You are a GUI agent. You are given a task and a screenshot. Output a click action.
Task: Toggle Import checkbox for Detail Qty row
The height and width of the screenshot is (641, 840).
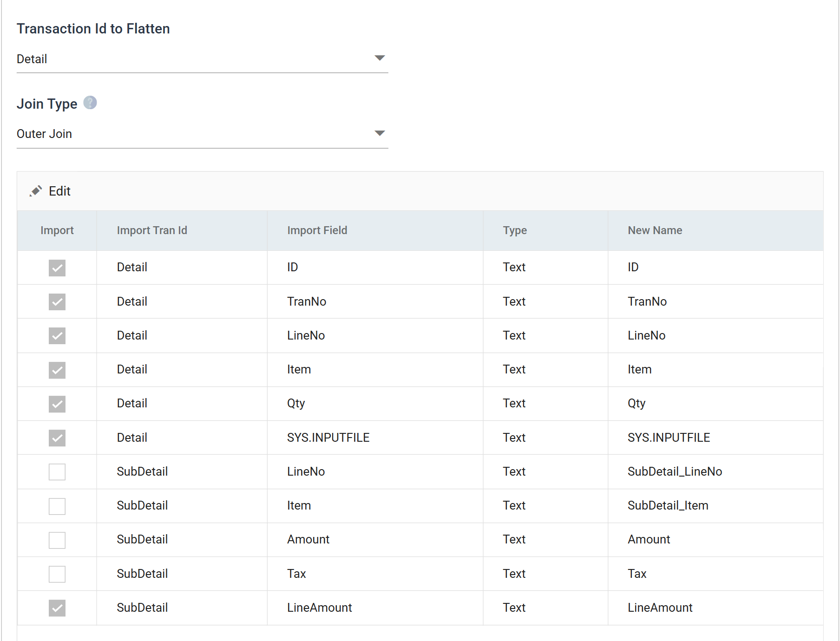point(57,404)
